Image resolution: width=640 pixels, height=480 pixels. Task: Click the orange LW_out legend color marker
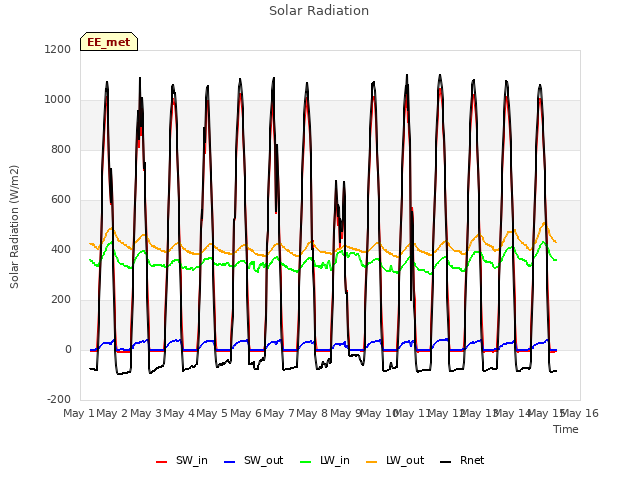click(x=372, y=462)
